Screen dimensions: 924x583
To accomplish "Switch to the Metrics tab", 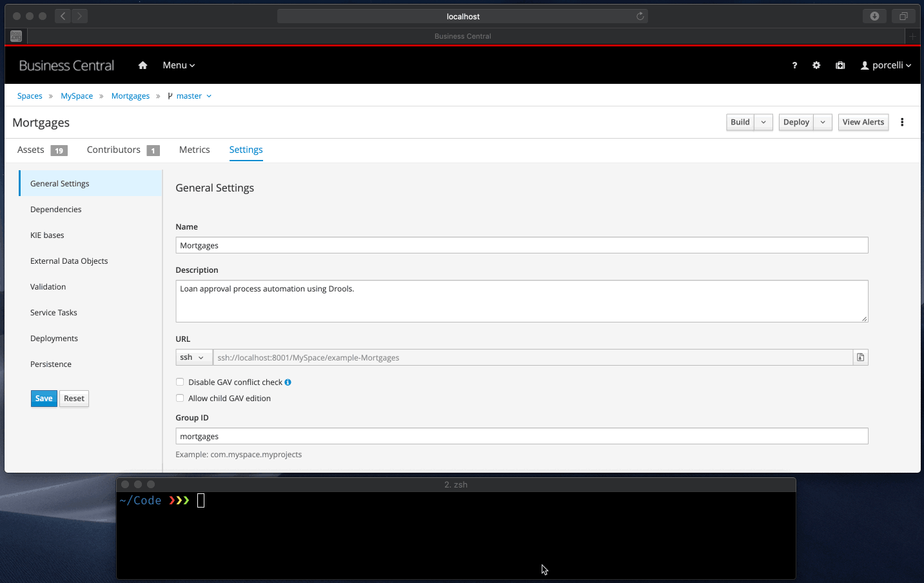I will click(194, 150).
